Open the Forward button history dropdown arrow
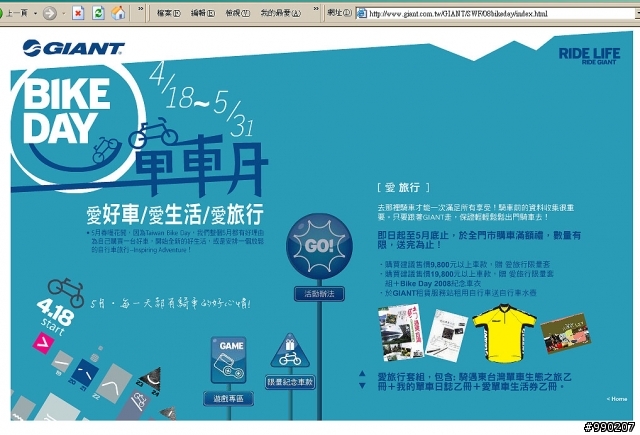This screenshot has height=435, width=640. pos(63,13)
